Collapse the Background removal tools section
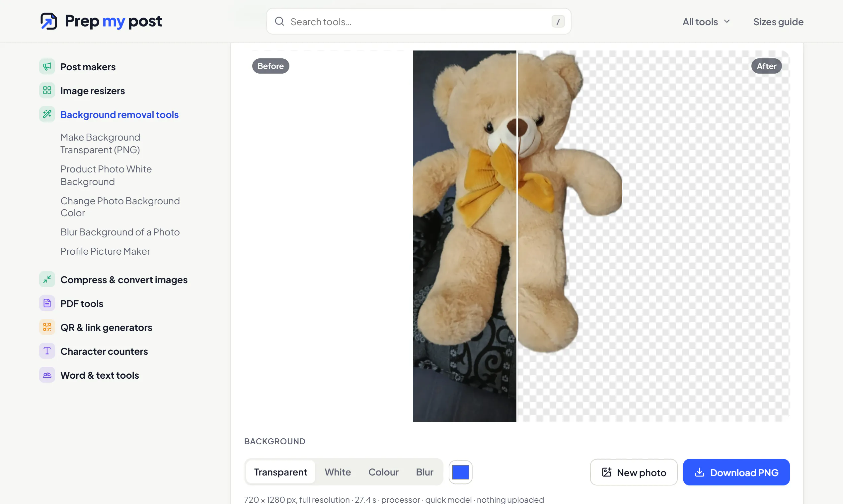The image size is (843, 504). pos(119,115)
